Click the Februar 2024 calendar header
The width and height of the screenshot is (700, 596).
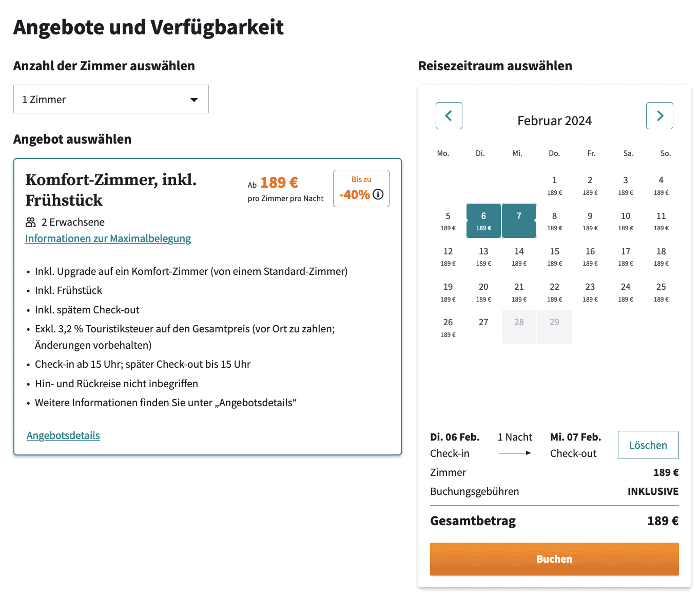[554, 121]
